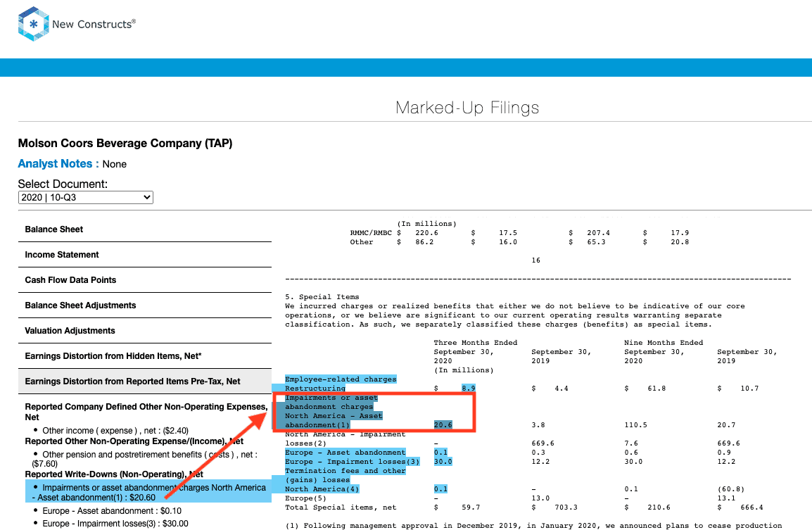The height and width of the screenshot is (530, 812).
Task: Click nine-month Restructuring value 61.8
Action: 656,389
